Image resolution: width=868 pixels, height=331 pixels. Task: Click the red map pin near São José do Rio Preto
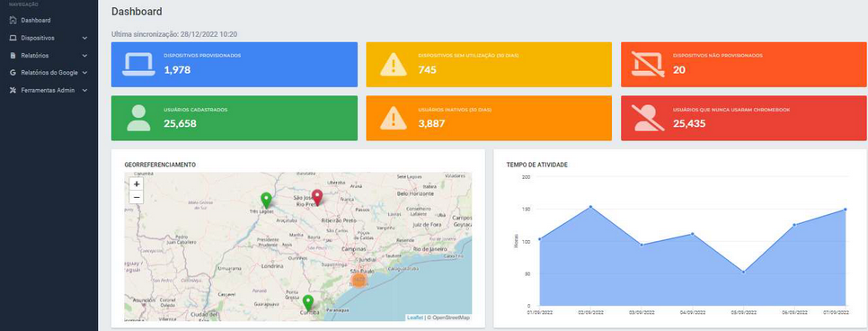point(316,197)
